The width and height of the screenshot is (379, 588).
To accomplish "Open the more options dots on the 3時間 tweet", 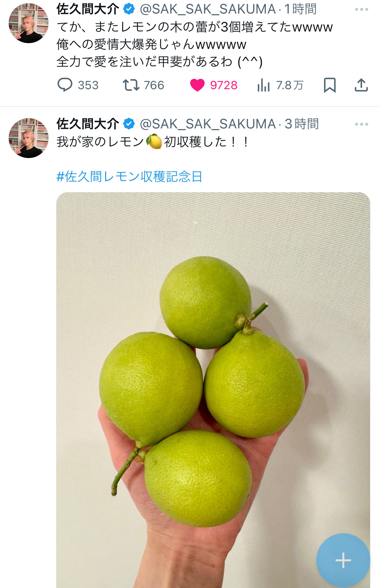I will [x=362, y=124].
